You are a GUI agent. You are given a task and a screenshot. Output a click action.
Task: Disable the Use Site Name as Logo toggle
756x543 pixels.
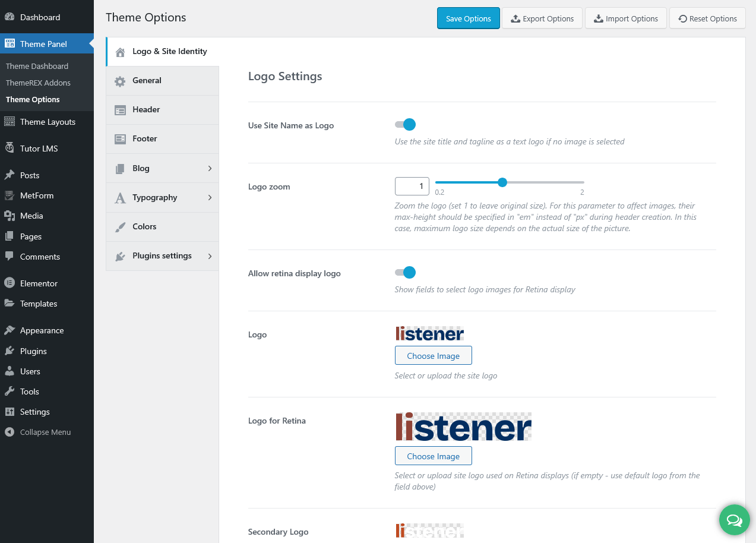click(x=406, y=125)
